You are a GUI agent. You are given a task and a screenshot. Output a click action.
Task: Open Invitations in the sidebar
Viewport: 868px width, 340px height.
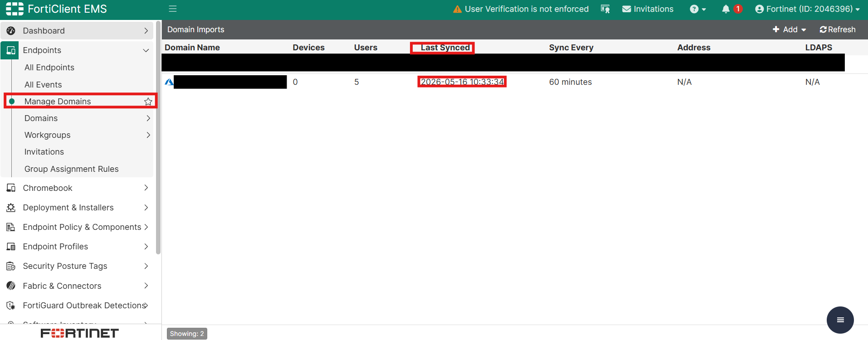[44, 152]
